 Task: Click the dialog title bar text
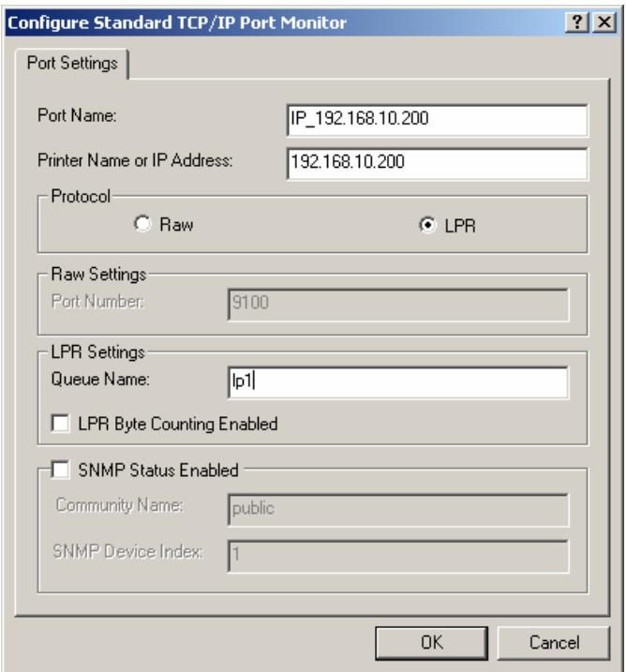[x=177, y=22]
